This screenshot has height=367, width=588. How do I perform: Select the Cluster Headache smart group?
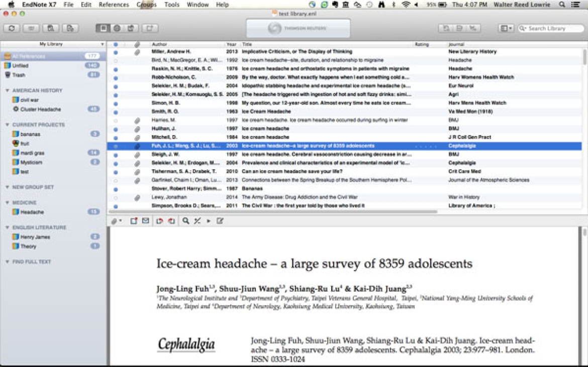pyautogui.click(x=41, y=109)
